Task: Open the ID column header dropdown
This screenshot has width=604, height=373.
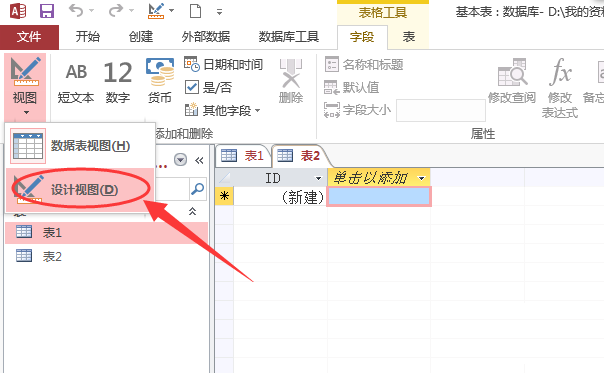Action: coord(319,178)
